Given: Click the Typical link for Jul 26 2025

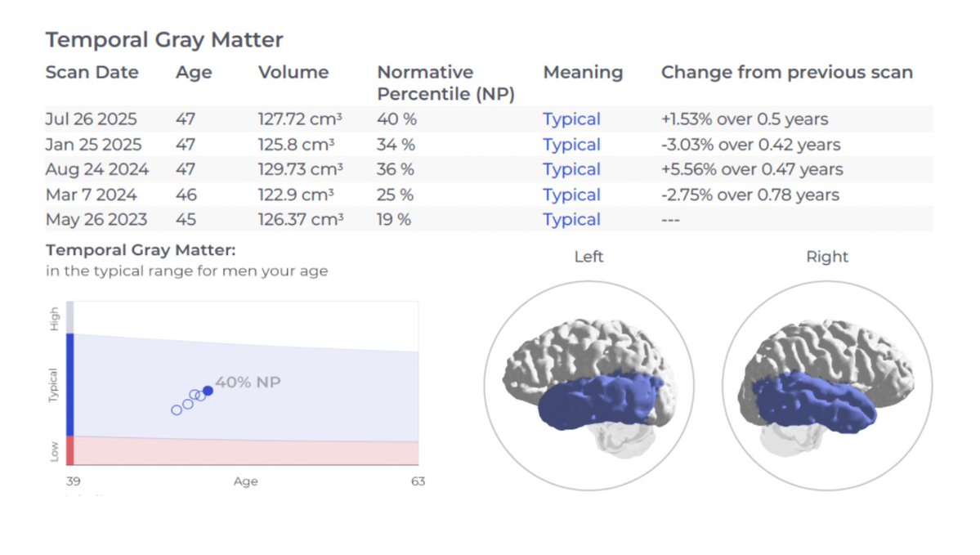Looking at the screenshot, I should click(x=571, y=119).
